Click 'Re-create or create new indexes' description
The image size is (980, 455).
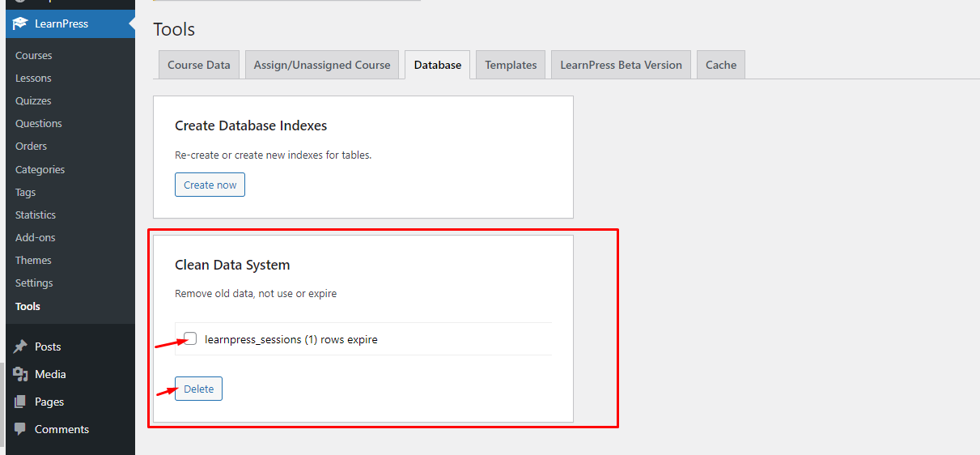coord(274,154)
